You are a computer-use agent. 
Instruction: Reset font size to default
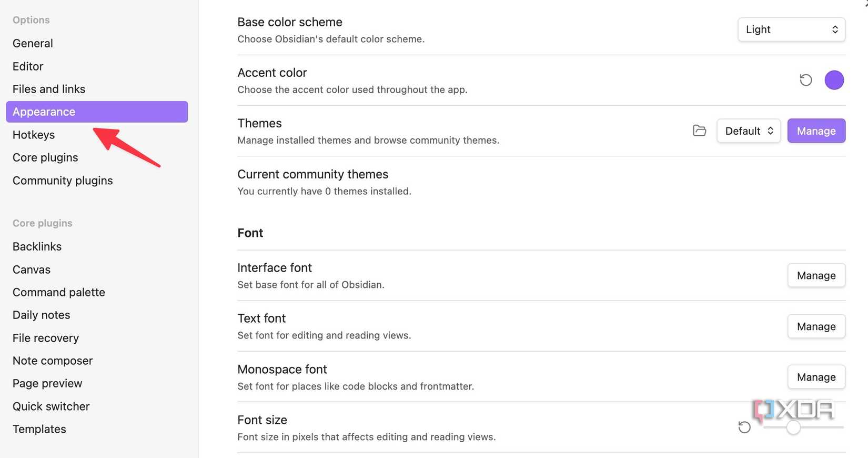click(744, 427)
